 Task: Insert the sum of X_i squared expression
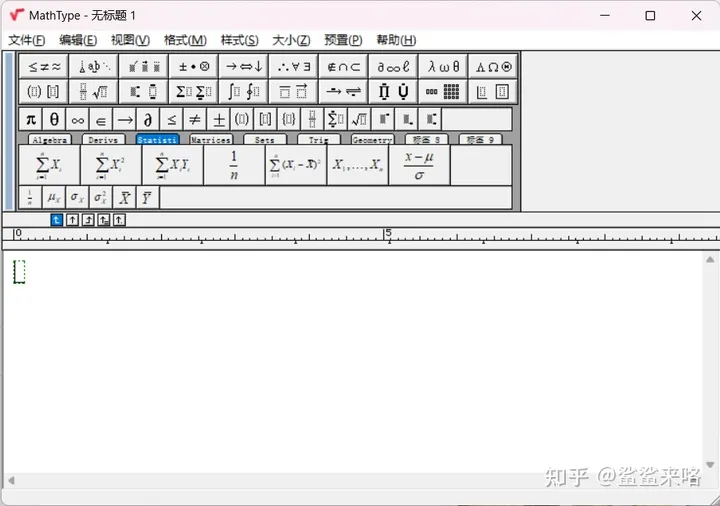(111, 165)
